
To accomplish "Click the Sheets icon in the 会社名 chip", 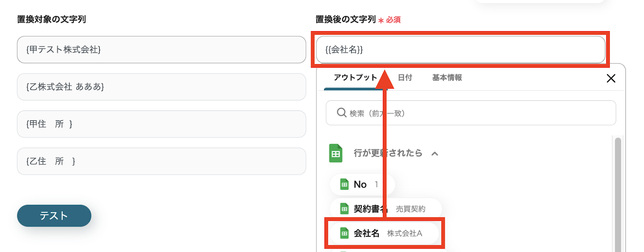I will [x=344, y=233].
